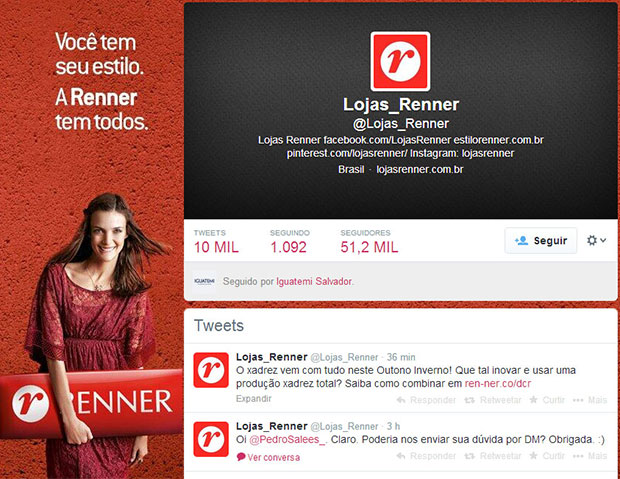
Task: Open lojasrenner.com.br website link in bio
Action: click(x=420, y=170)
